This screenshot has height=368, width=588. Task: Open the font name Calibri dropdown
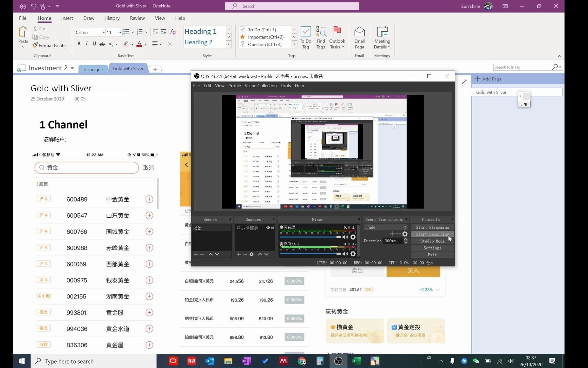103,32
